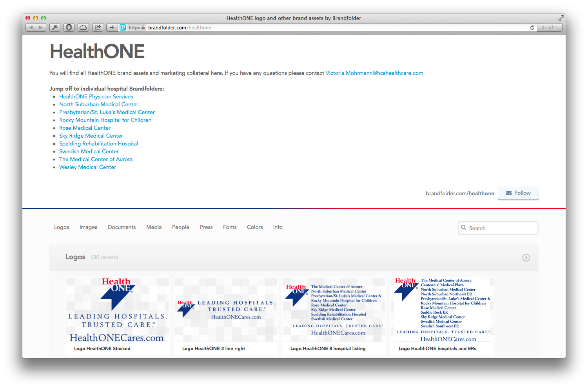This screenshot has height=389, width=588.
Task: Open Logo HealthONE Stacked thumbnail
Action: click(118, 310)
